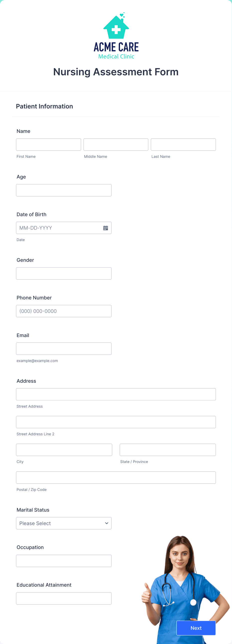Click the ACME CARE clinic logo
Screen dimensions: 232x644
116,35
